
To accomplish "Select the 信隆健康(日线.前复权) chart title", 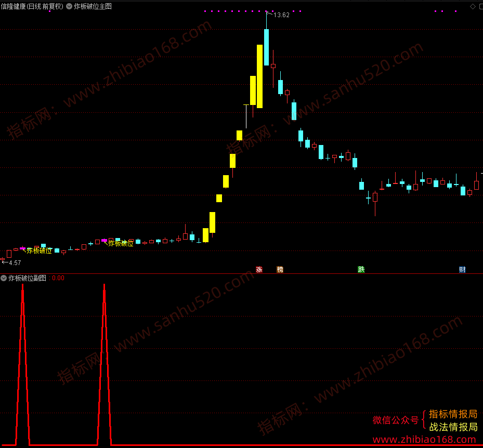I will click(32, 6).
